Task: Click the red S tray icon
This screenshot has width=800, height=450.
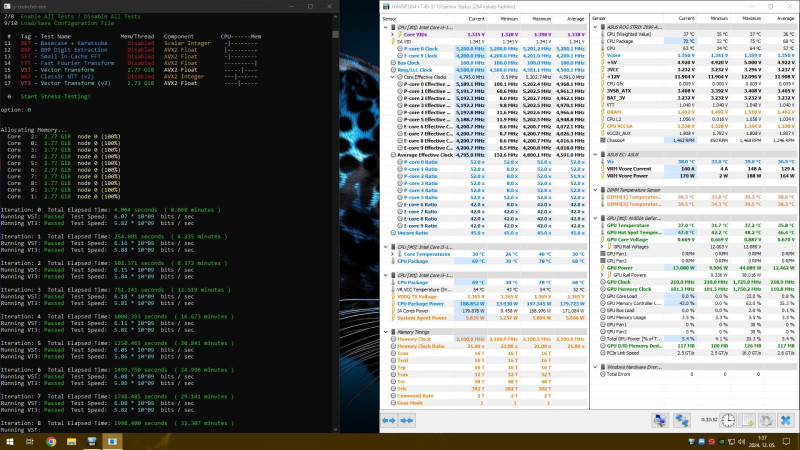Action: (x=711, y=442)
